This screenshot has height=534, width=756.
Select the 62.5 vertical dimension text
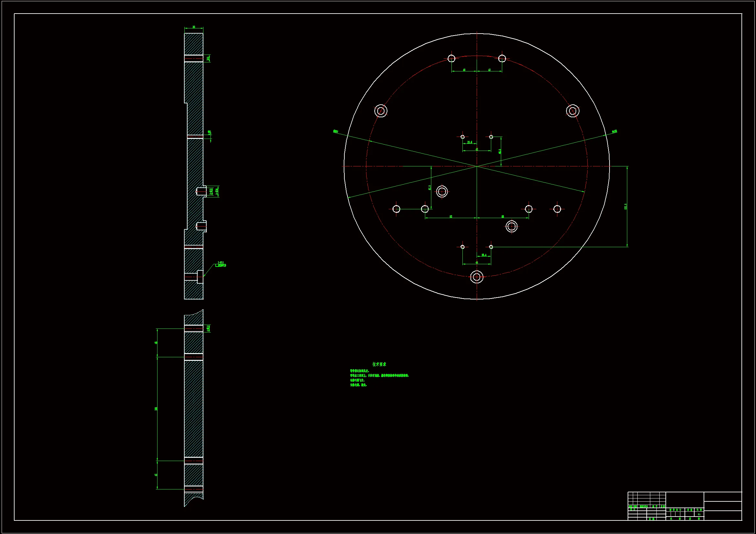(x=429, y=188)
